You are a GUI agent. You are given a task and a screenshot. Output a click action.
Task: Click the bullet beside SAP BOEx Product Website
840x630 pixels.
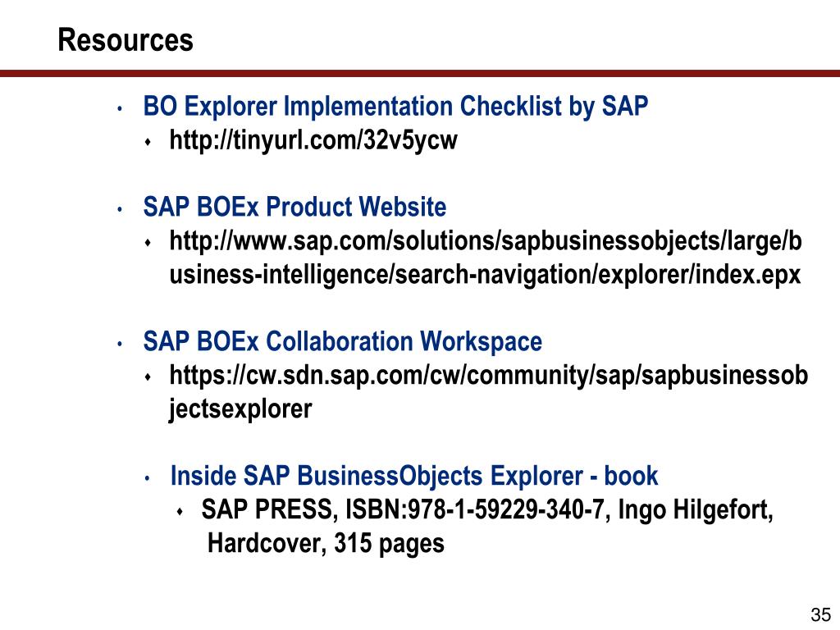120,209
